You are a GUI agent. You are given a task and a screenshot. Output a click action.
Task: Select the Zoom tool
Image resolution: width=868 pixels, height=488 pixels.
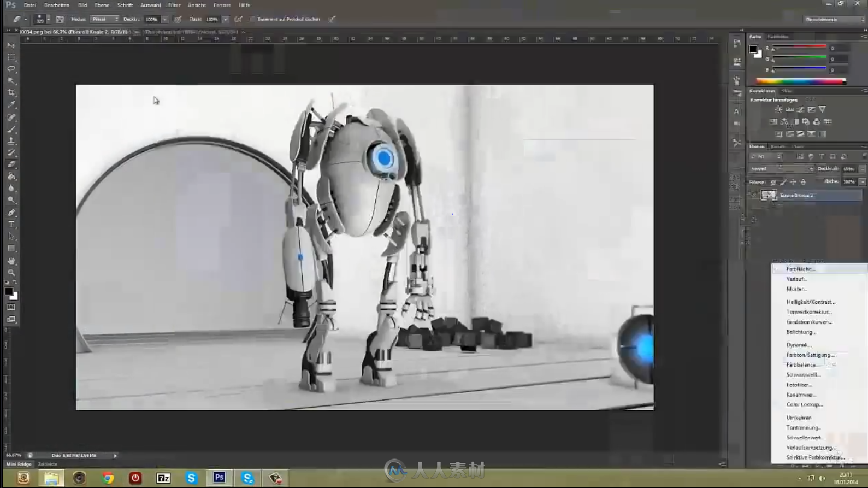click(x=11, y=273)
